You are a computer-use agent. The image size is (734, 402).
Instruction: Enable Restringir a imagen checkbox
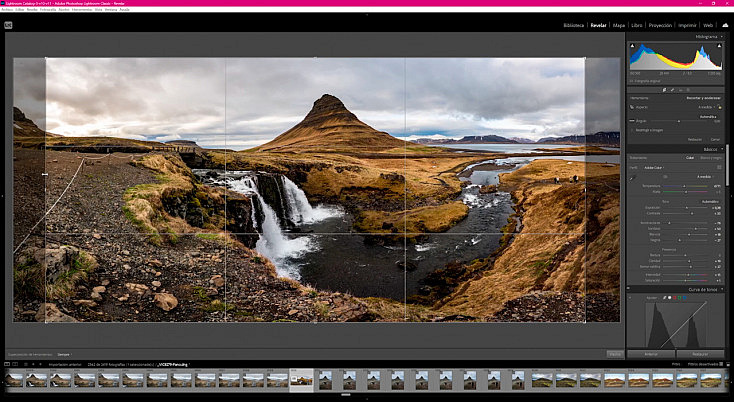coord(632,130)
